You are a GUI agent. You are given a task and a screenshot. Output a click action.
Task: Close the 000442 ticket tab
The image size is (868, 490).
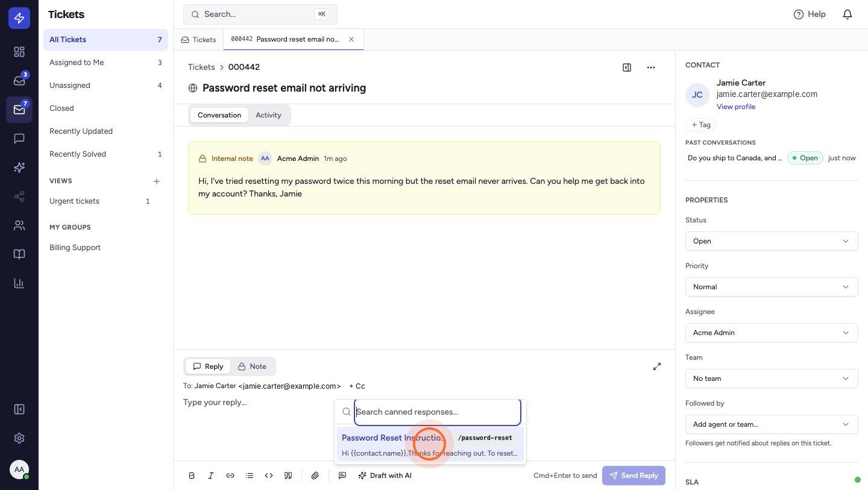[351, 40]
